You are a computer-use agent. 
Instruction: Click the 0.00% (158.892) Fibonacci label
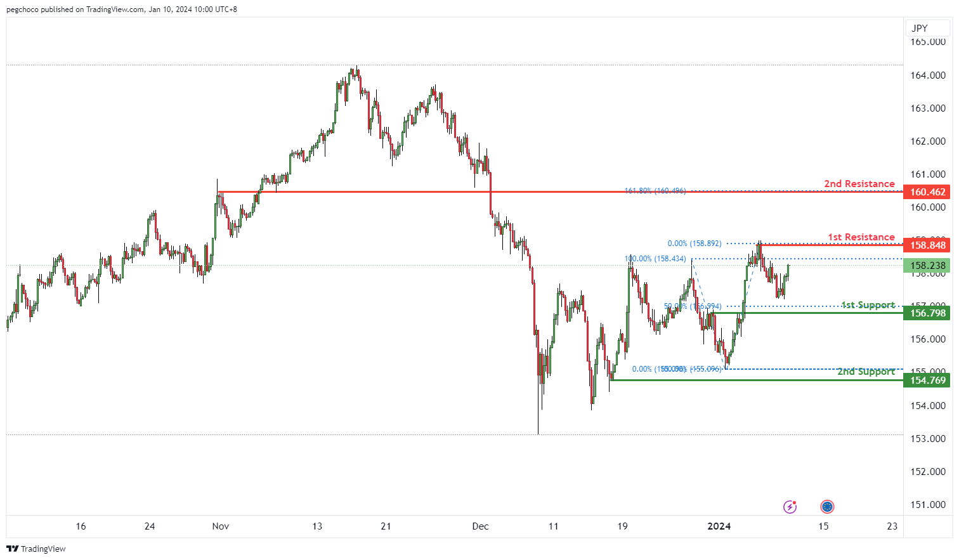click(x=695, y=244)
